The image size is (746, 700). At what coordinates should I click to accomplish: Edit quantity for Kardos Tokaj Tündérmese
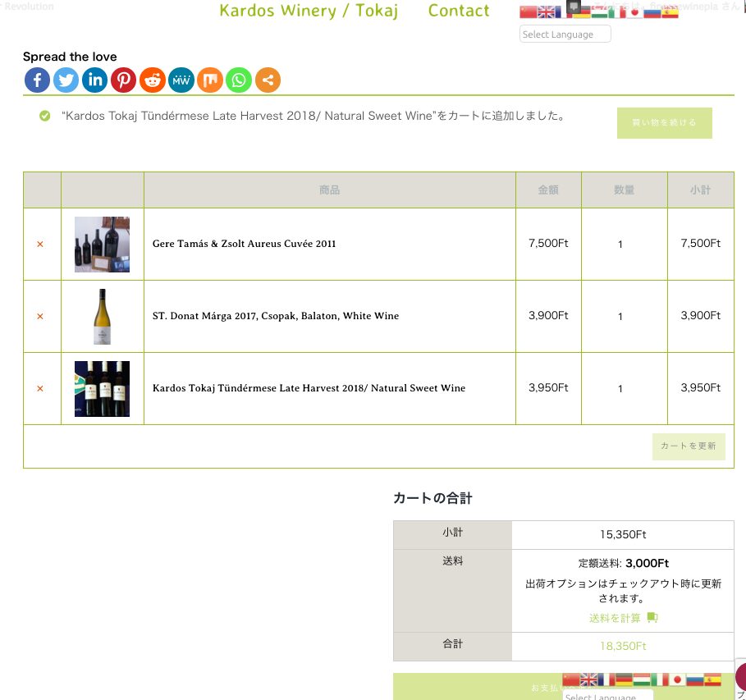point(620,389)
